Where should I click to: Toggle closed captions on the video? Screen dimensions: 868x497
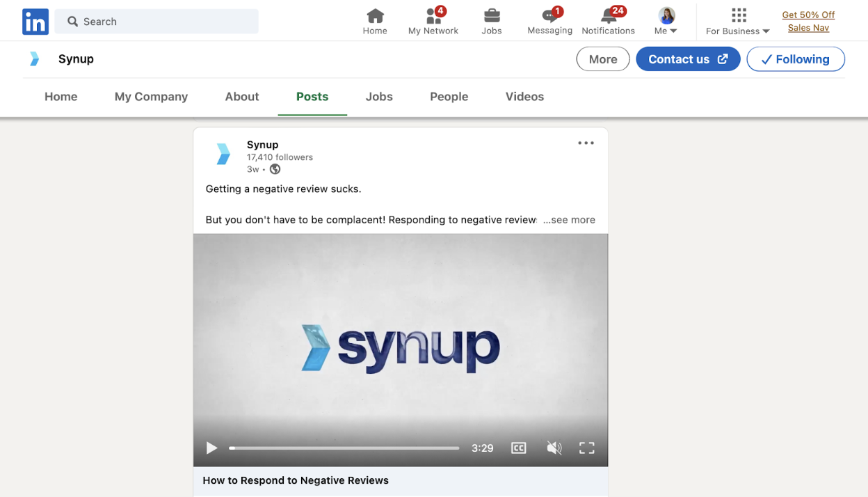(519, 448)
